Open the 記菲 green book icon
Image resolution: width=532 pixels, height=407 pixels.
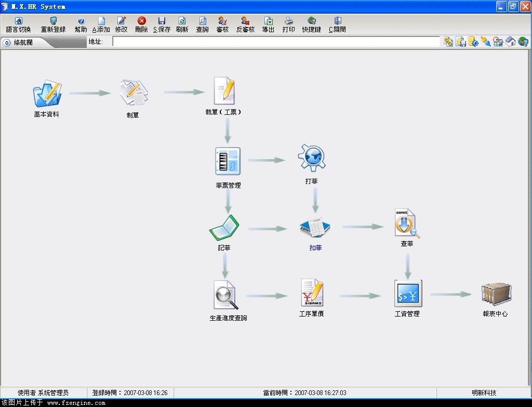point(224,228)
